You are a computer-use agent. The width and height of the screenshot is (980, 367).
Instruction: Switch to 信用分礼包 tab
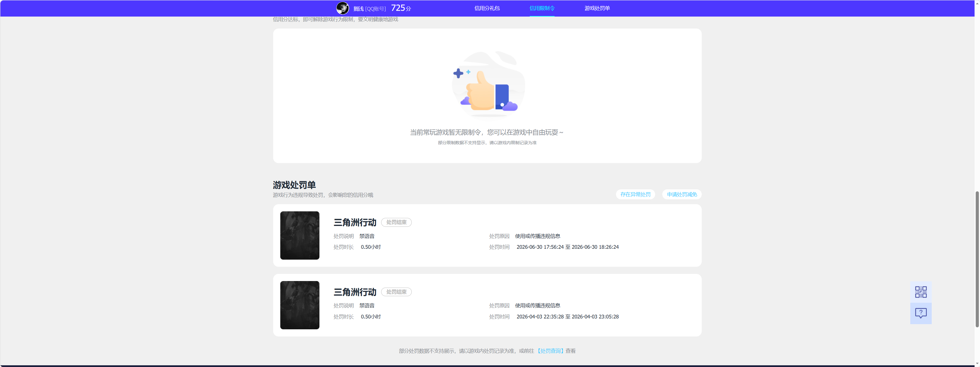[487, 8]
